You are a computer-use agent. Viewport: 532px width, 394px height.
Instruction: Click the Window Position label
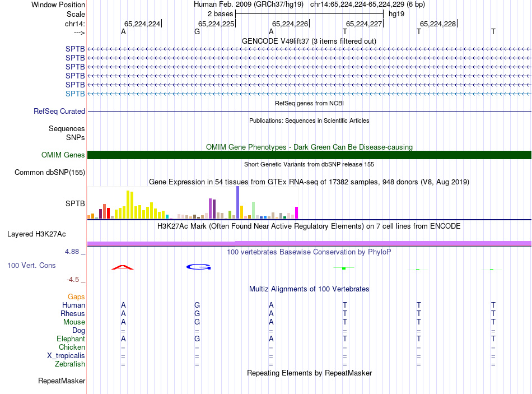pyautogui.click(x=58, y=4)
